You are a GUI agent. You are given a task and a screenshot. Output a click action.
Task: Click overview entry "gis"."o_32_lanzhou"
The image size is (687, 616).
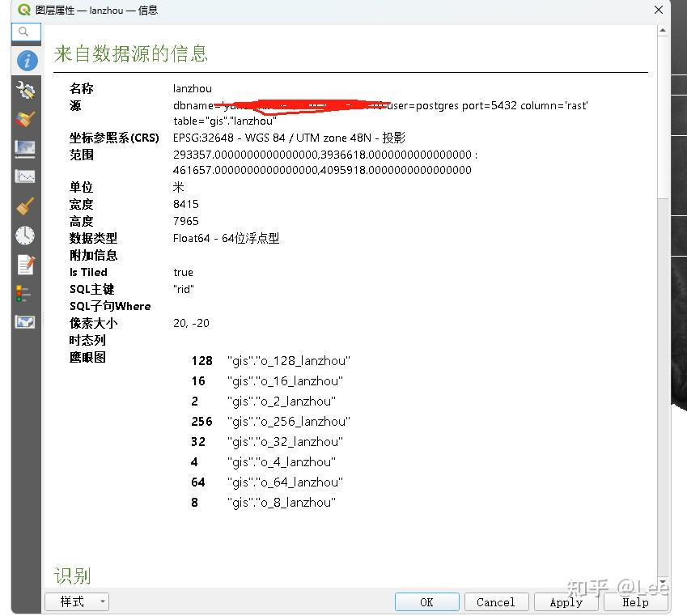tap(285, 441)
